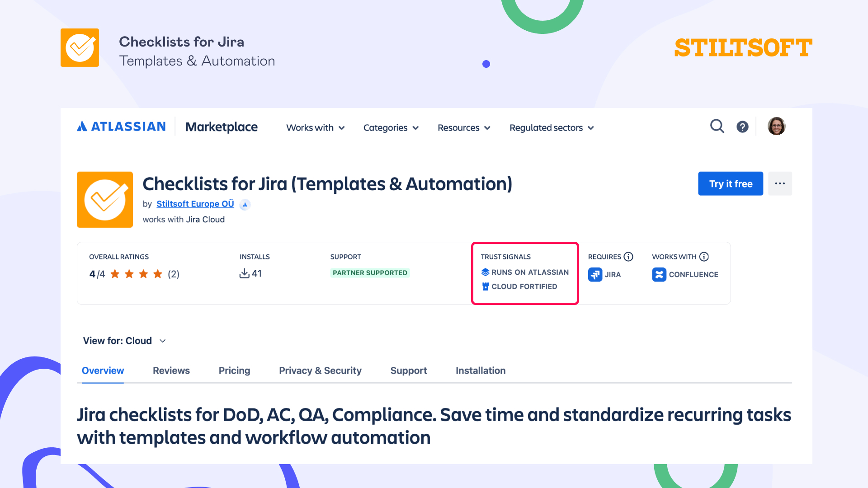
Task: Expand the Works with menu
Action: click(x=316, y=128)
